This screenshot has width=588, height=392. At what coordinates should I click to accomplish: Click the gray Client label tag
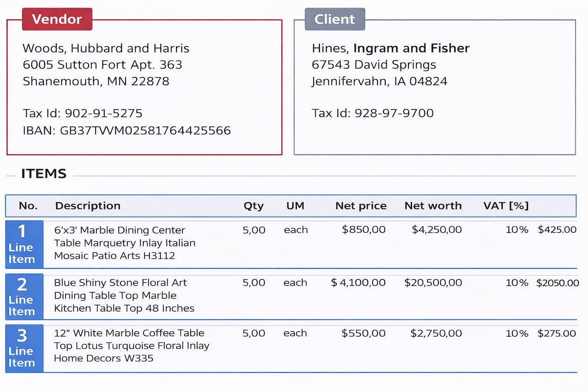pyautogui.click(x=335, y=19)
